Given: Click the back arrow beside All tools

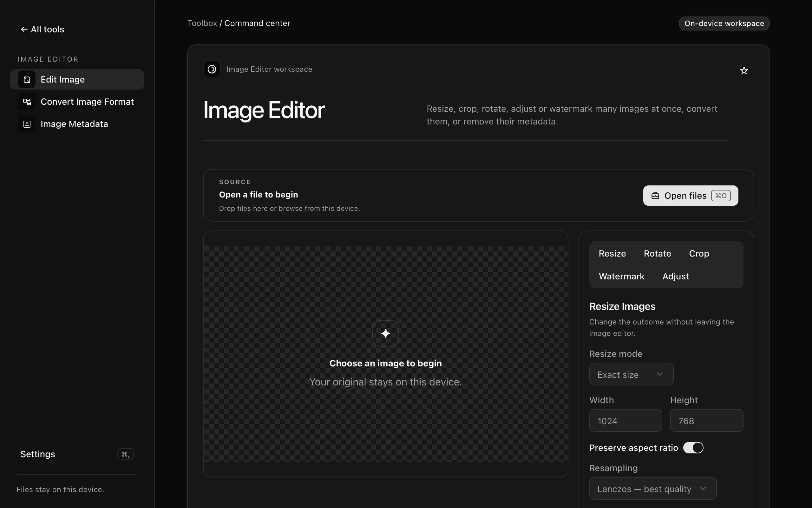Looking at the screenshot, I should [x=24, y=29].
